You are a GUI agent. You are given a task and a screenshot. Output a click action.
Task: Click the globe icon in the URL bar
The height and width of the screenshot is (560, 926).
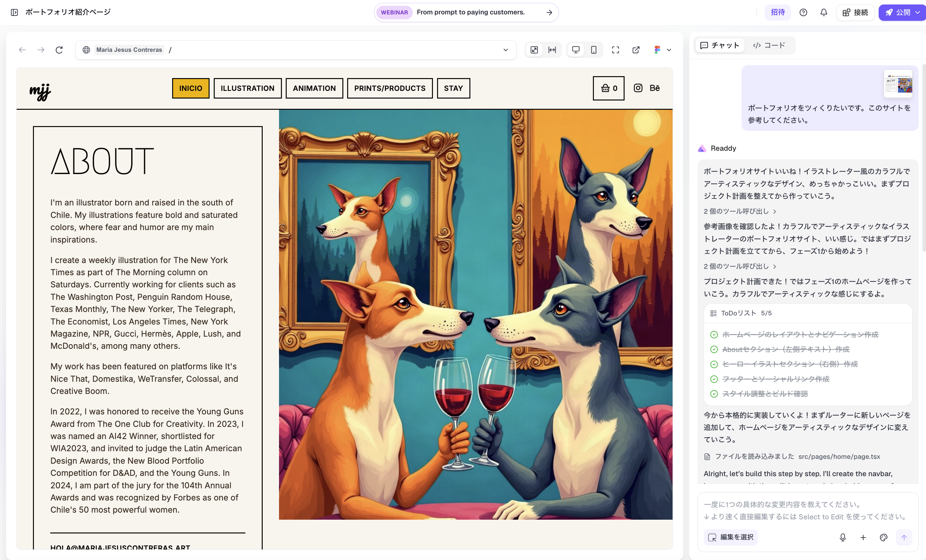tap(86, 50)
